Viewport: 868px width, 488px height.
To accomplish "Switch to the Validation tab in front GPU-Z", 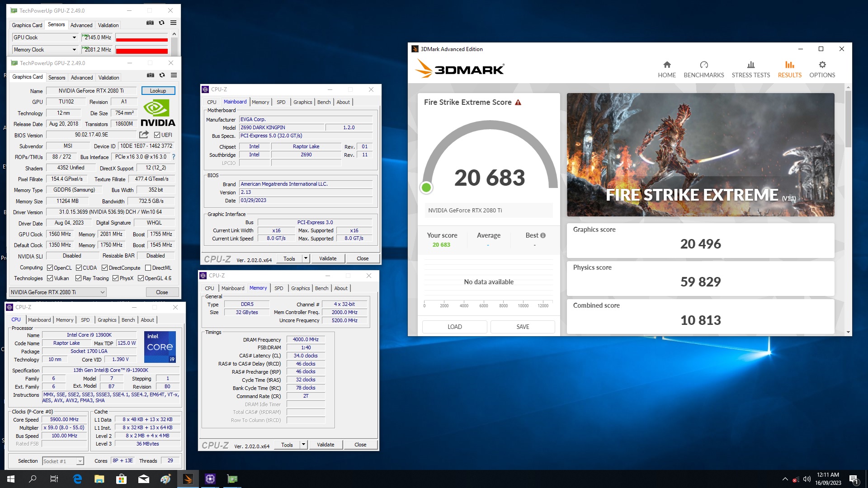I will (x=109, y=78).
